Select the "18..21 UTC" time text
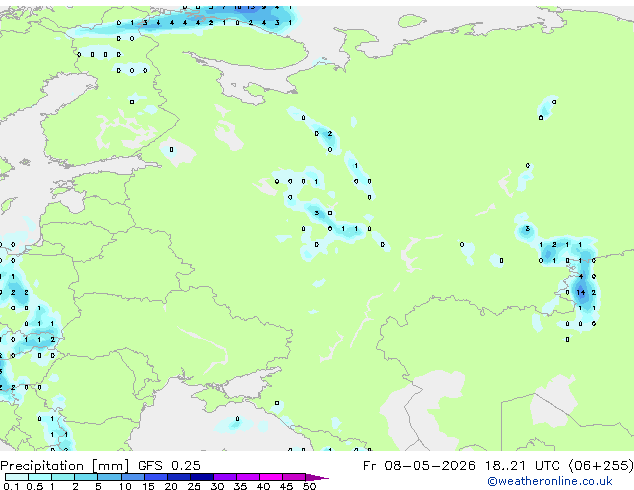This screenshot has width=634, height=490. (x=522, y=466)
